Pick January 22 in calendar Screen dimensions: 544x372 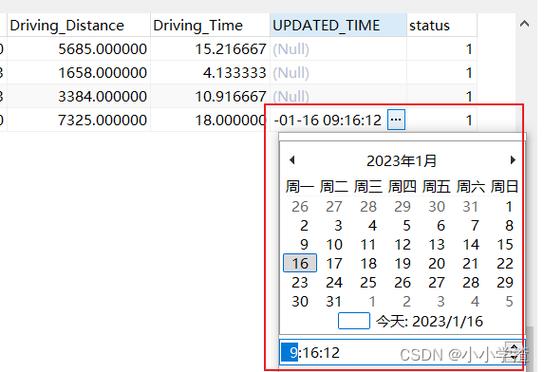[x=505, y=263]
